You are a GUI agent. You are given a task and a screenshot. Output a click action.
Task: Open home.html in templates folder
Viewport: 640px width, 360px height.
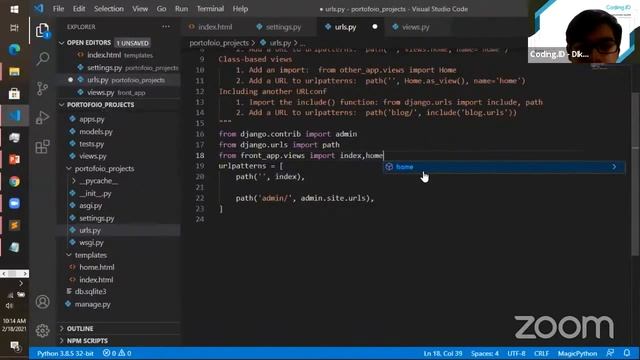[x=96, y=267]
